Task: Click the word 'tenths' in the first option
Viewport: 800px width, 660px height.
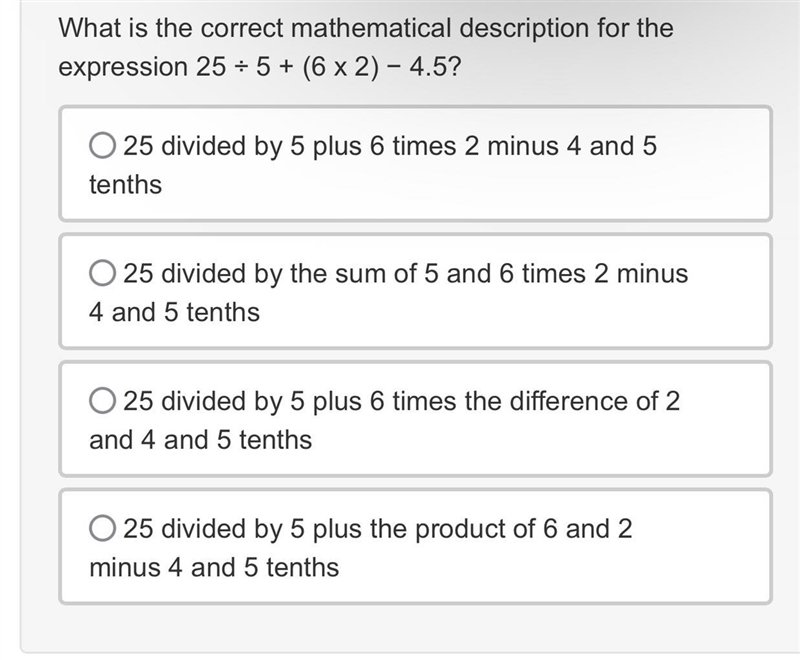Action: point(126,185)
